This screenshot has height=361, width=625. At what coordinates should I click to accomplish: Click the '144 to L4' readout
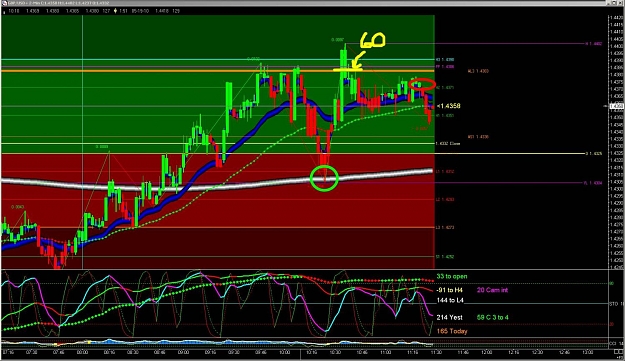[x=450, y=300]
